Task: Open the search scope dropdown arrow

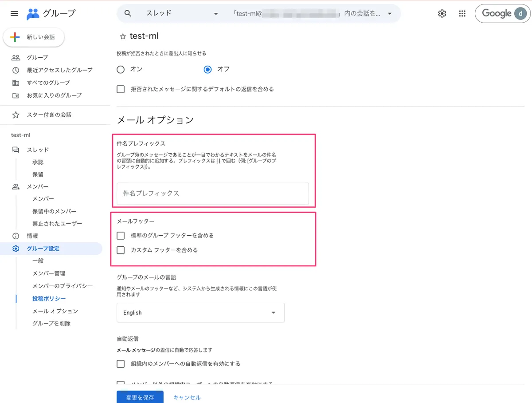Action: (x=390, y=13)
